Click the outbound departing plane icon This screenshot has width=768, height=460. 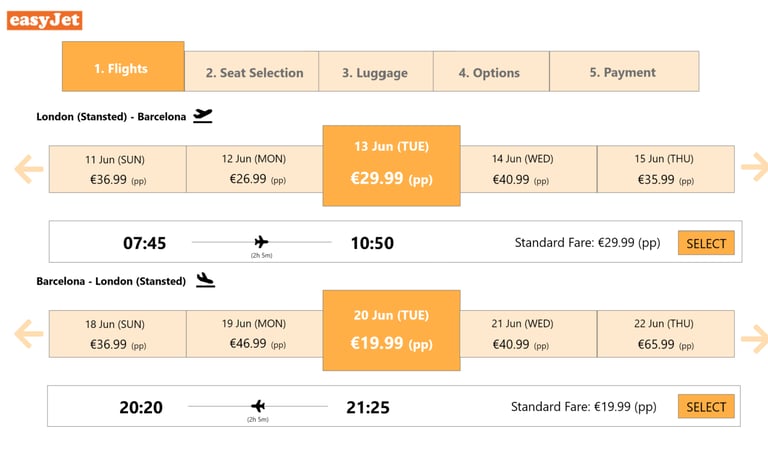[203, 116]
